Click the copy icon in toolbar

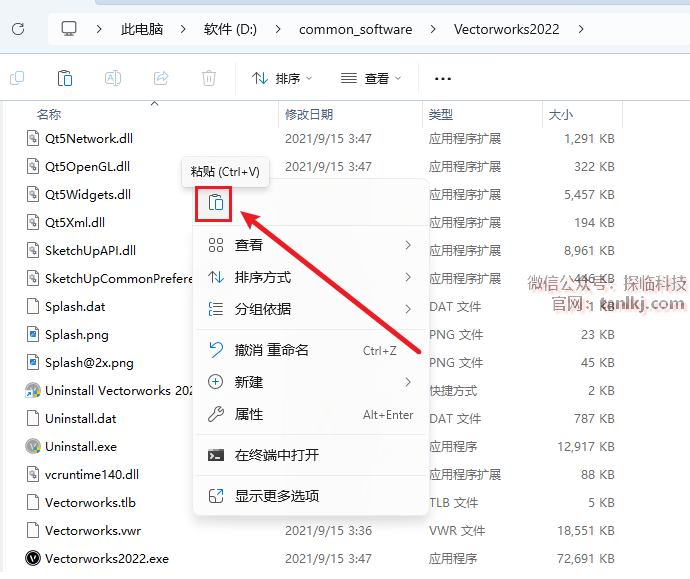pyautogui.click(x=17, y=78)
